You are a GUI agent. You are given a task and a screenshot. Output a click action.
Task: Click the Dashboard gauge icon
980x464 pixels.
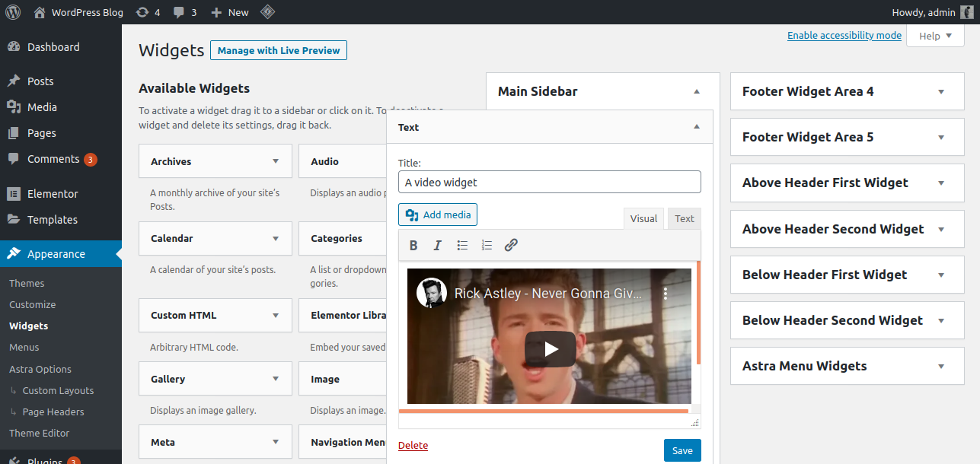pyautogui.click(x=14, y=47)
